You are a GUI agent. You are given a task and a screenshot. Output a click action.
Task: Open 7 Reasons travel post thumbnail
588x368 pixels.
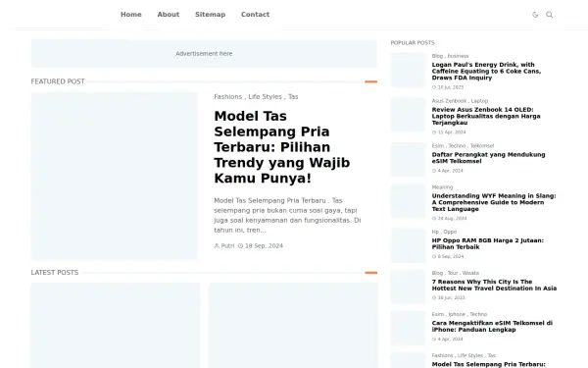tap(408, 287)
